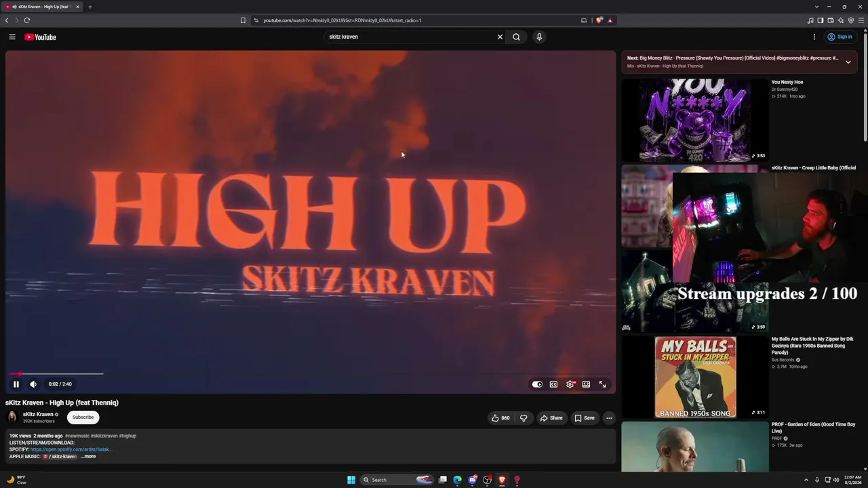Open the player settings gear
Viewport: 868px width, 488px height.
pos(570,384)
